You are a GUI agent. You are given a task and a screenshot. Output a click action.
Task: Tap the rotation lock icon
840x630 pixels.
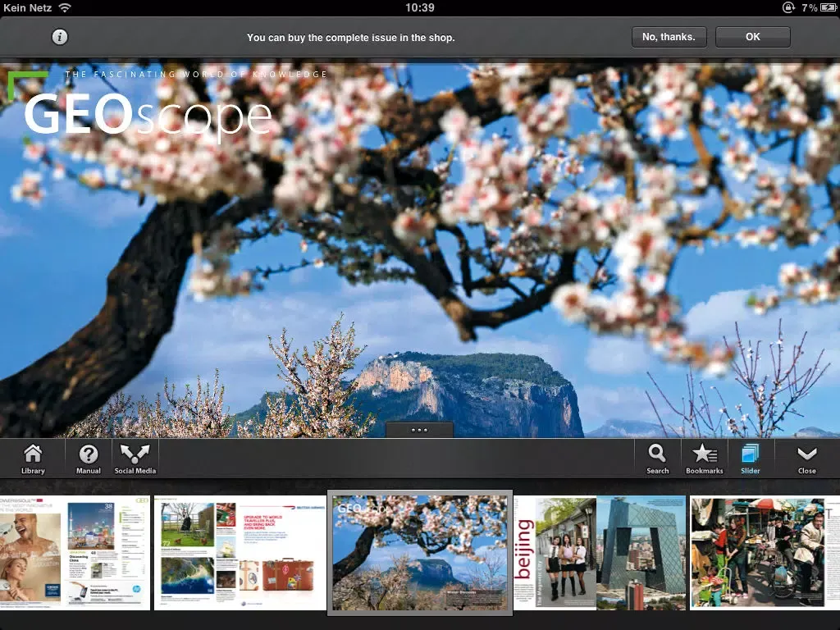coord(788,7)
